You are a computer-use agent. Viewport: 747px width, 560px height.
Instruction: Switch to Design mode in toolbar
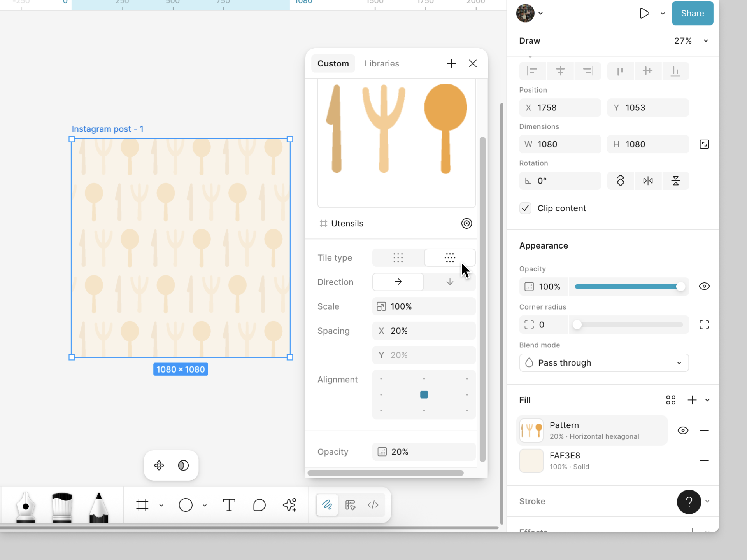351,505
